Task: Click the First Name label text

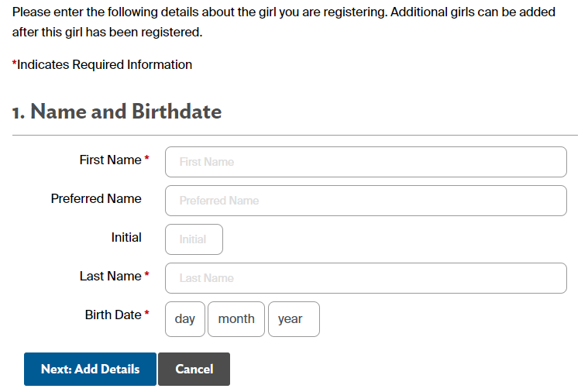Action: [110, 160]
